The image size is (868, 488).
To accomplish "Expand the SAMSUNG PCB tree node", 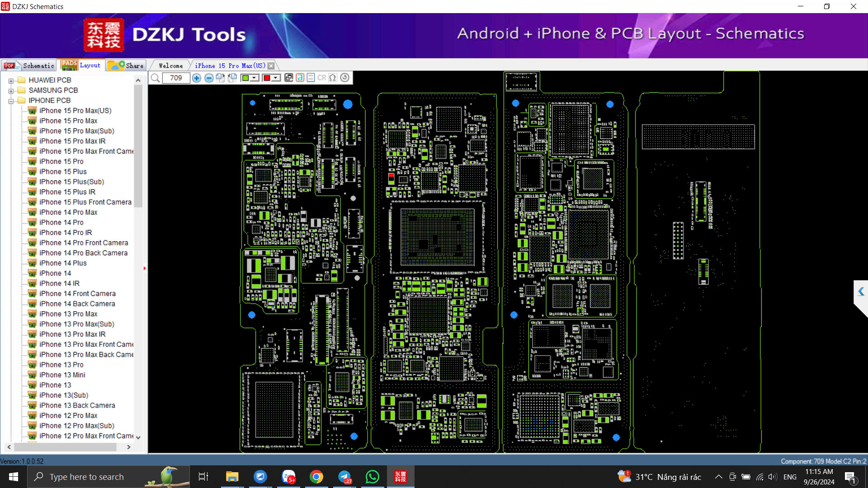I will coord(11,90).
